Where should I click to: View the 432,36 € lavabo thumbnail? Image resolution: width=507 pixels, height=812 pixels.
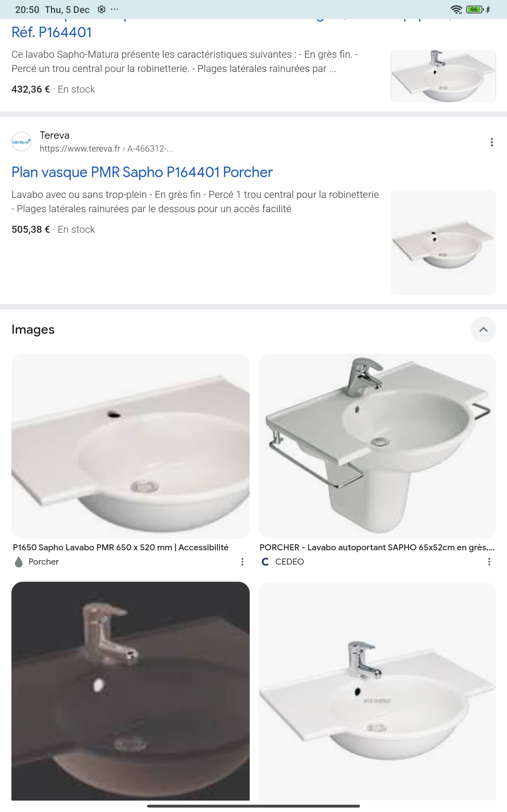pos(443,76)
